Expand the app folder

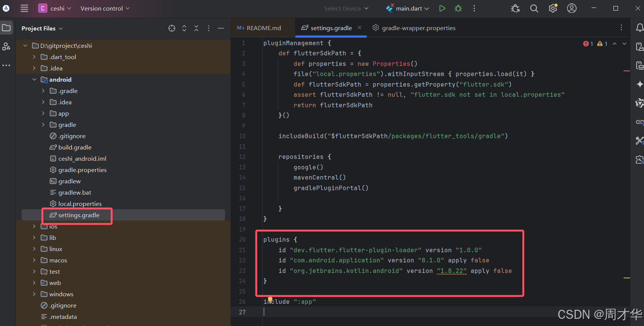43,113
